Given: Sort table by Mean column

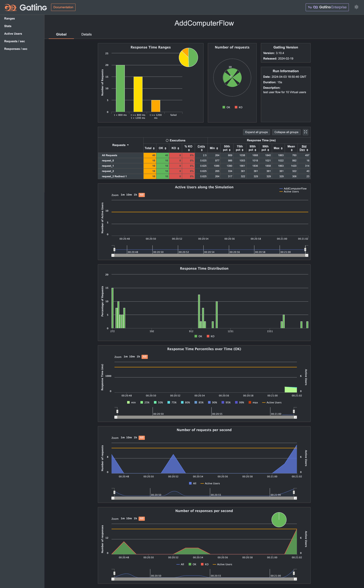Looking at the screenshot, I should click(x=292, y=150).
